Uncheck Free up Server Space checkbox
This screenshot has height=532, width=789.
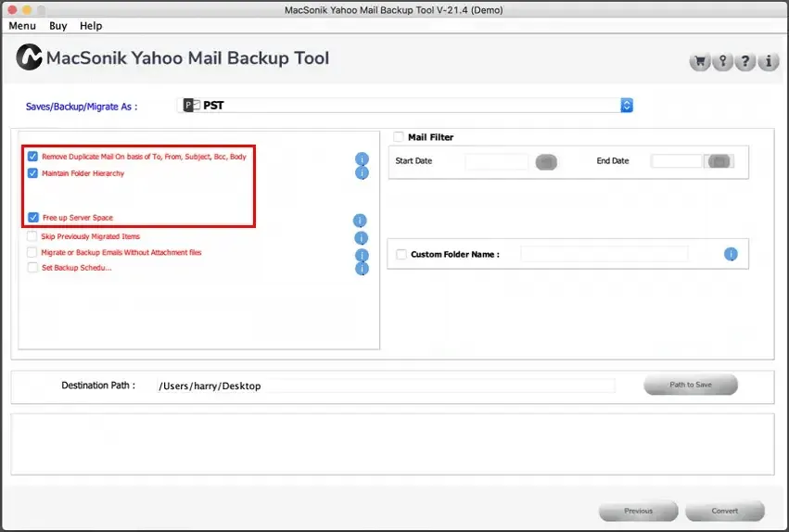[x=33, y=217]
